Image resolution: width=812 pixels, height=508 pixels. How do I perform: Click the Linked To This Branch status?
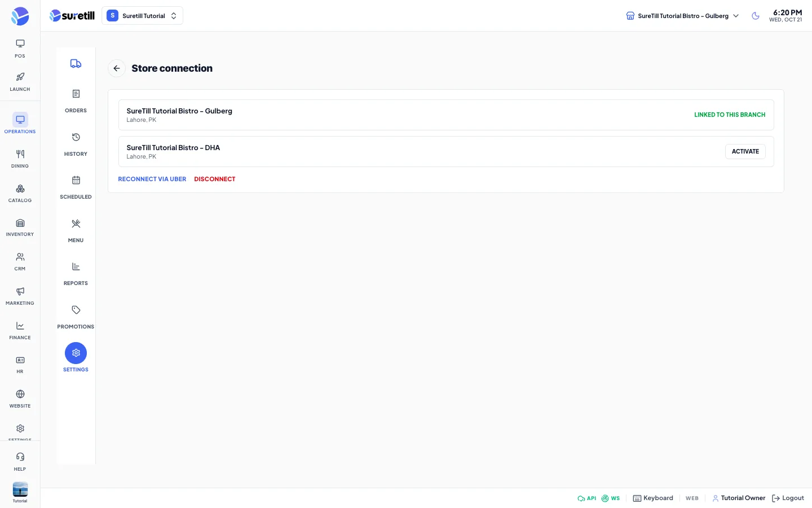pos(730,115)
